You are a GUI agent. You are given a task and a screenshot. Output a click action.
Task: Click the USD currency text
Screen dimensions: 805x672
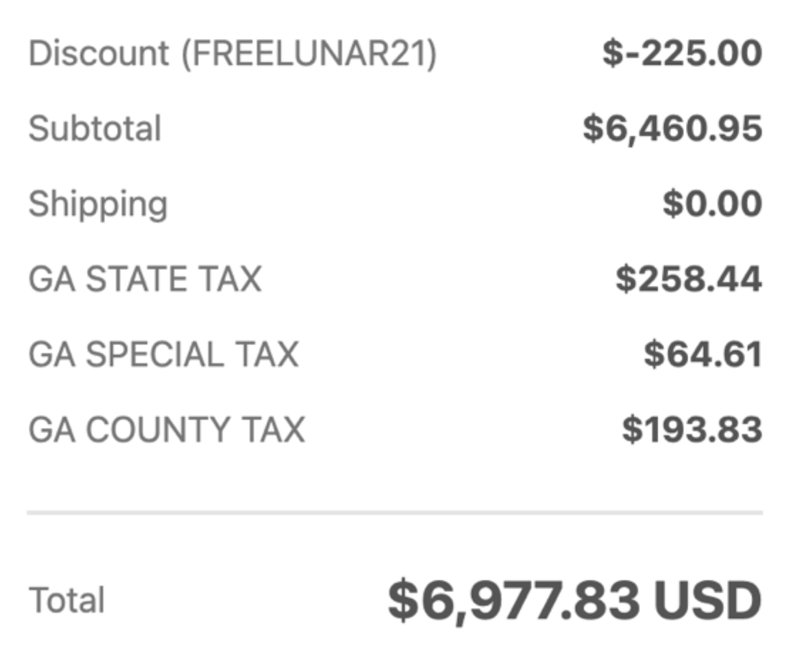point(707,601)
